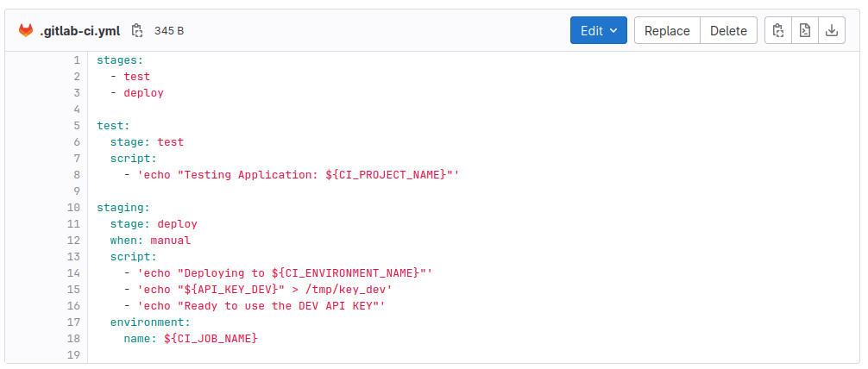Click the 345 B file size label
Image resolution: width=868 pixels, height=369 pixels.
(x=169, y=31)
